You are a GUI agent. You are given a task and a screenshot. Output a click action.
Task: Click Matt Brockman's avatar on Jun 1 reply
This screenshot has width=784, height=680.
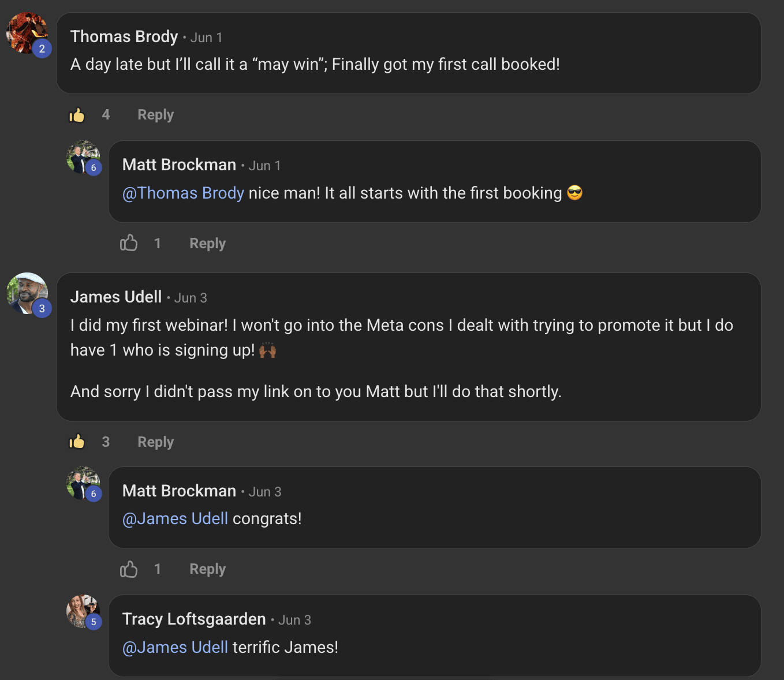(83, 157)
